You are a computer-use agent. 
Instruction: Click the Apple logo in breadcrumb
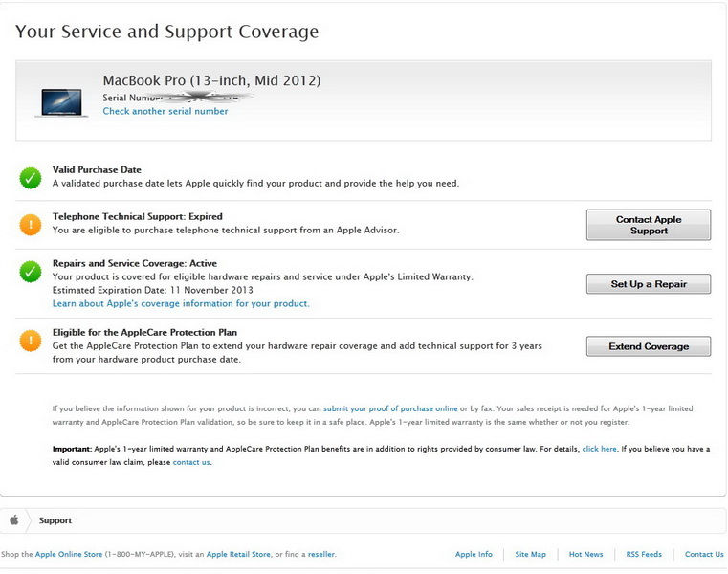click(x=14, y=520)
